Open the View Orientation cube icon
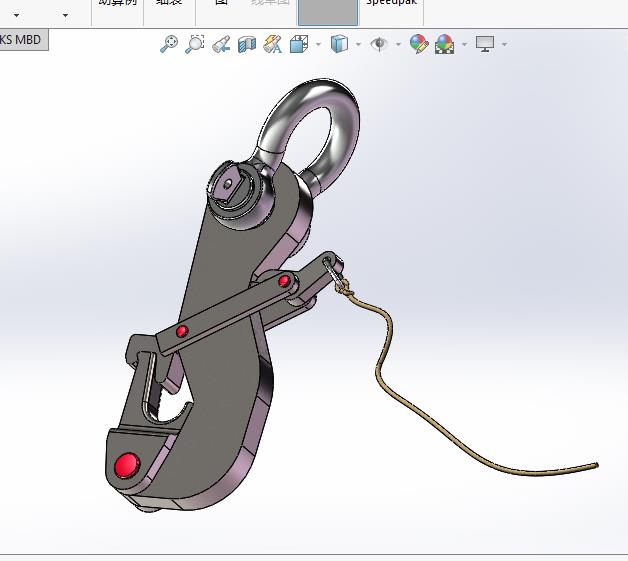628x561 pixels. 299,44
